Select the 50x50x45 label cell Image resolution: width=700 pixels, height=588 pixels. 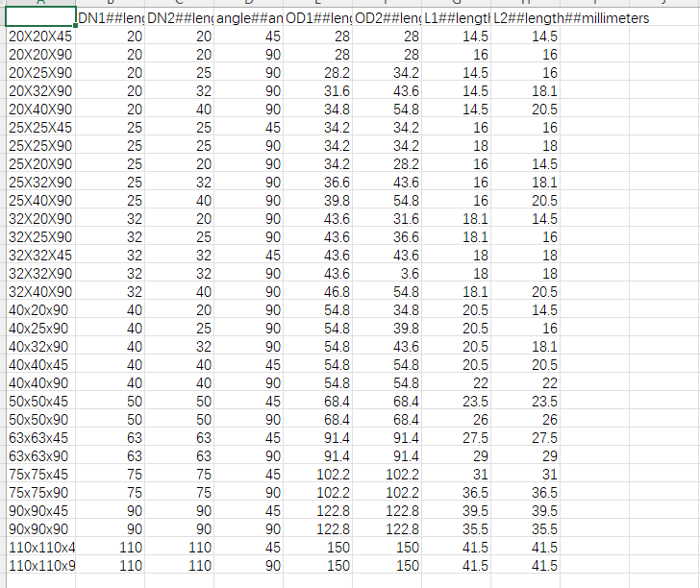(38, 402)
